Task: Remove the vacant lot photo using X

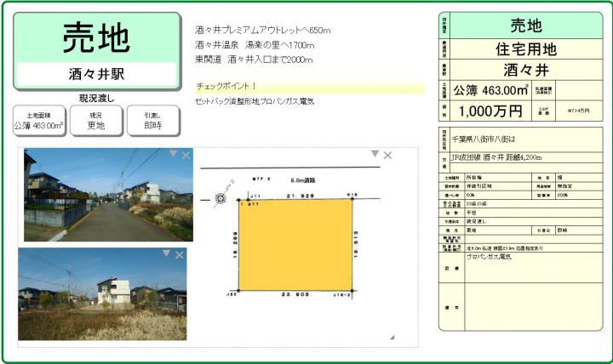Action: [x=181, y=254]
